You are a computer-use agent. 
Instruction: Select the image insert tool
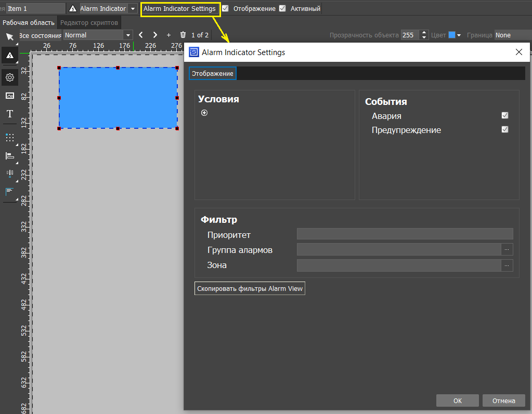[9, 96]
